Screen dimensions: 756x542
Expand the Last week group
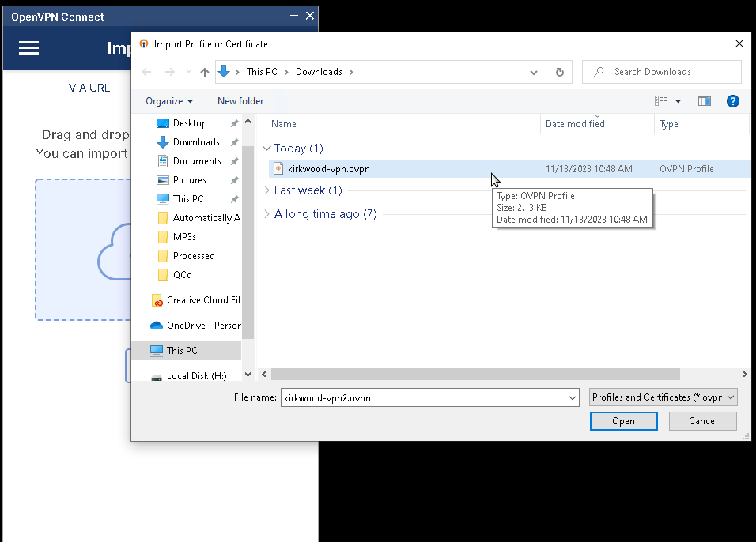[266, 190]
